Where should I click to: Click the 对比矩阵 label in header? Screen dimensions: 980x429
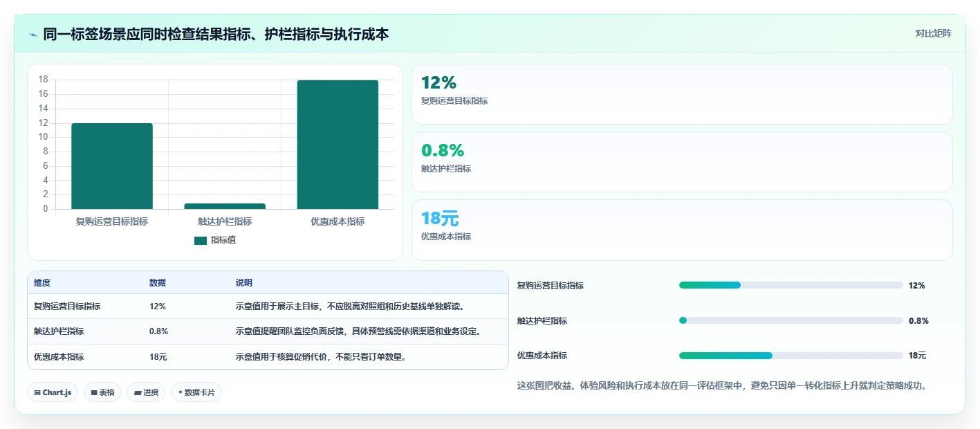pyautogui.click(x=933, y=33)
